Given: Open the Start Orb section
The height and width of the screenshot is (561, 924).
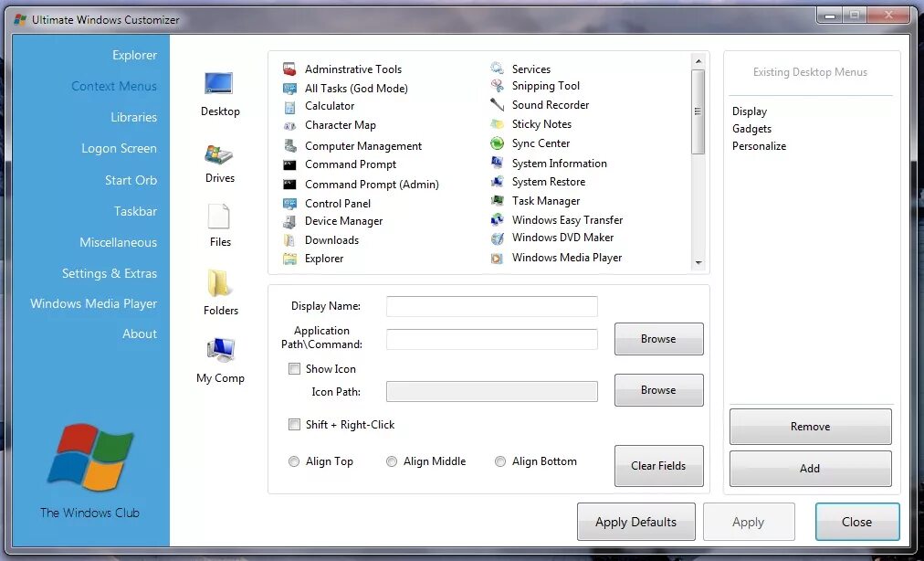Looking at the screenshot, I should click(131, 180).
